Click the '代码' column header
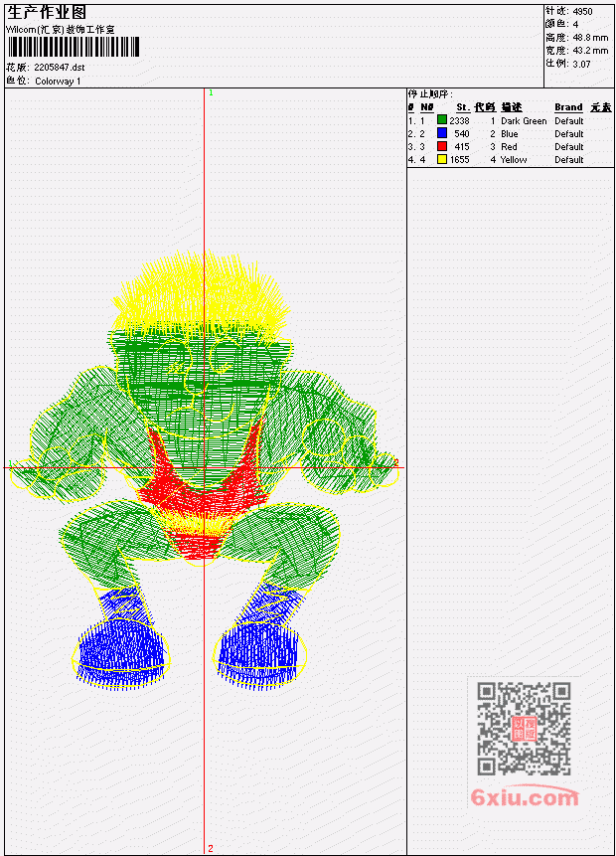Viewport: 616px width, 856px height. [485, 107]
